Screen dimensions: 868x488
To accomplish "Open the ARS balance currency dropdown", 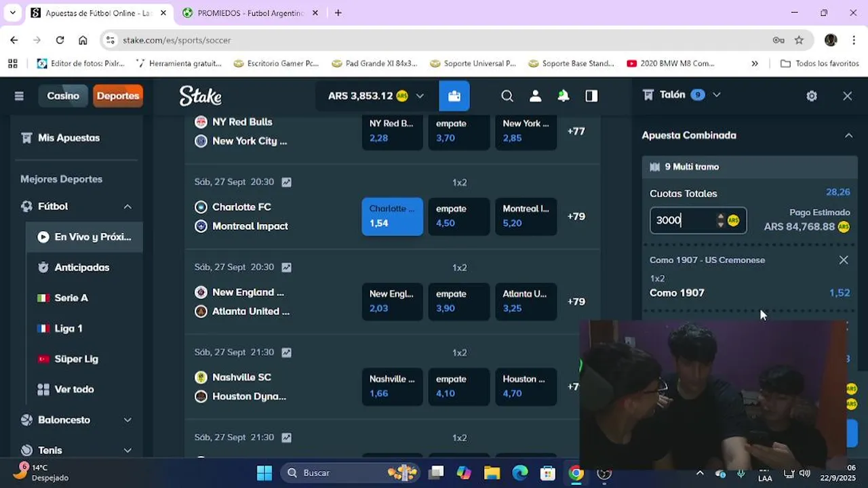I will coord(376,96).
